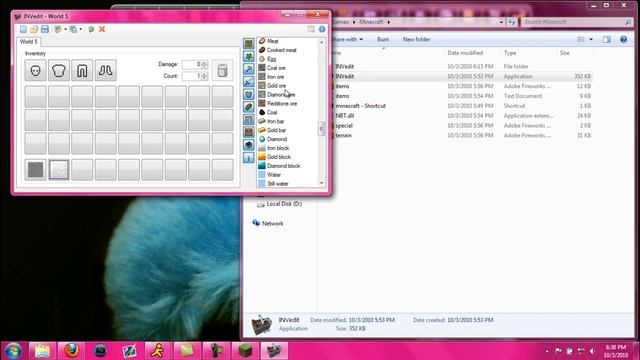This screenshot has height=360, width=640.
Task: Click the item list scroll-up arrow
Action: tap(322, 42)
